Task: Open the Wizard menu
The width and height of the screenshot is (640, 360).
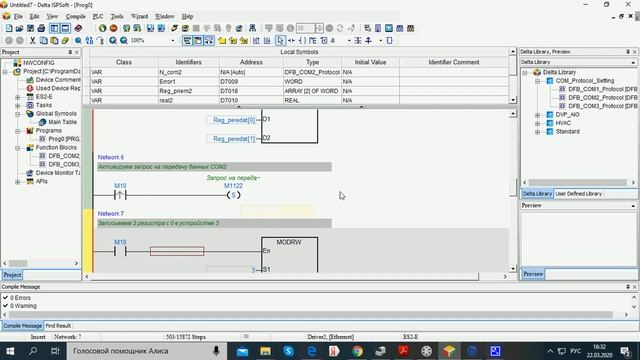Action: click(139, 16)
